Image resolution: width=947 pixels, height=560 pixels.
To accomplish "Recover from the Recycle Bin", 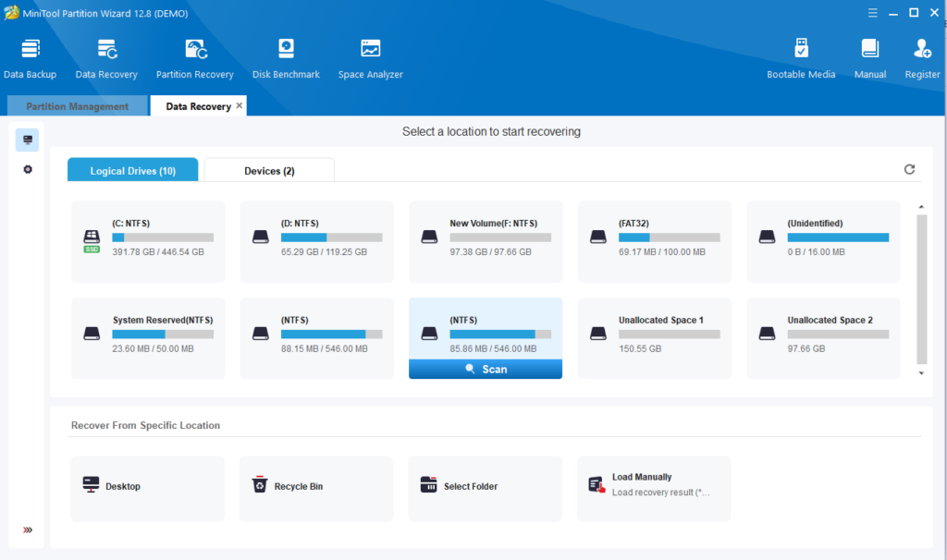I will (316, 488).
